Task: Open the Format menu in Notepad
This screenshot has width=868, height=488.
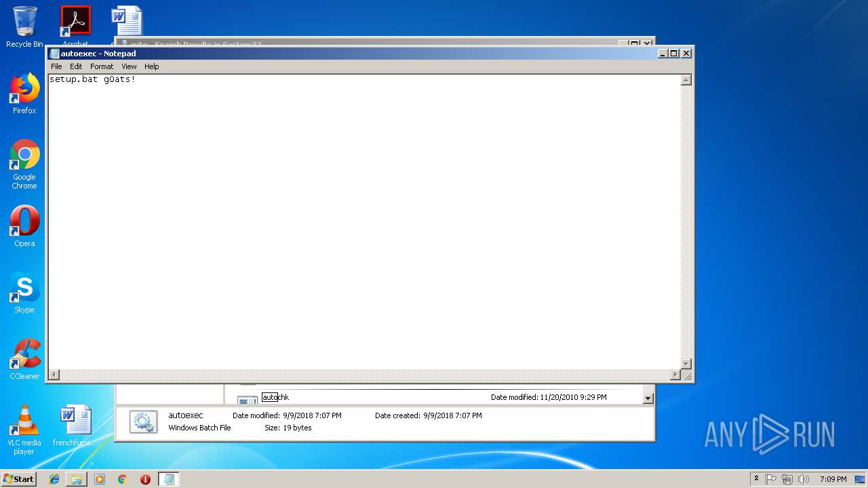Action: [x=102, y=66]
